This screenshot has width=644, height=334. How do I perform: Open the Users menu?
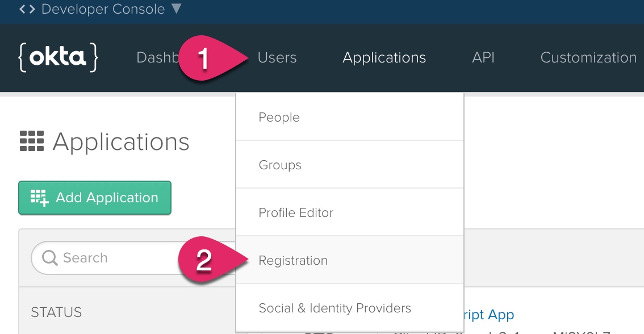click(x=277, y=57)
